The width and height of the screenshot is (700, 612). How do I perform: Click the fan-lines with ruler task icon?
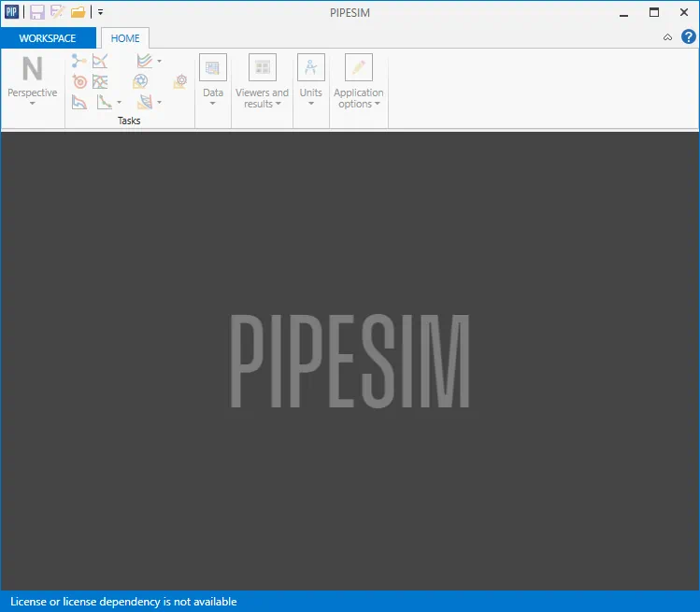(x=145, y=102)
